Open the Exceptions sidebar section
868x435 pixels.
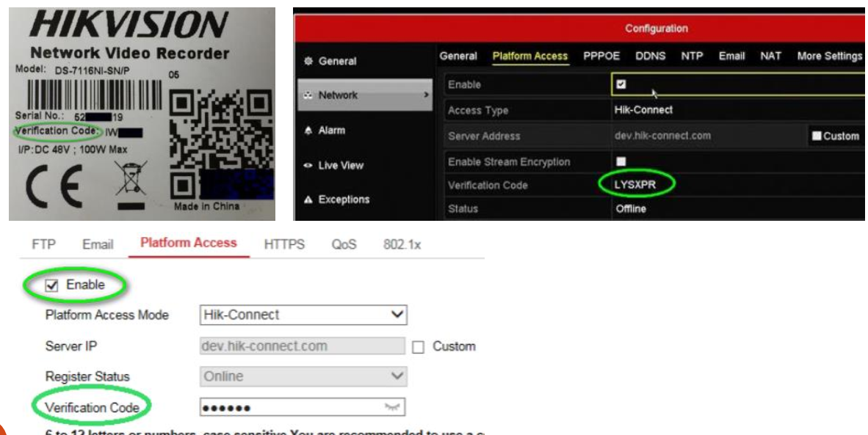(x=336, y=200)
